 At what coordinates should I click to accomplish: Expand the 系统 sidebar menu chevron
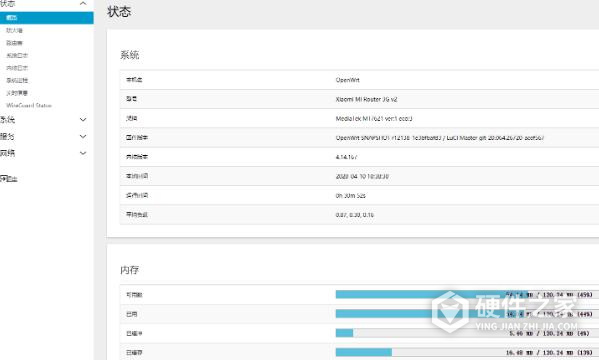(x=83, y=120)
